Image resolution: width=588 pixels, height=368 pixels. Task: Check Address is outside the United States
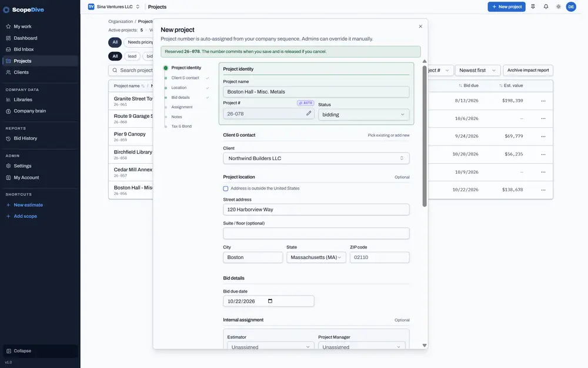(226, 188)
